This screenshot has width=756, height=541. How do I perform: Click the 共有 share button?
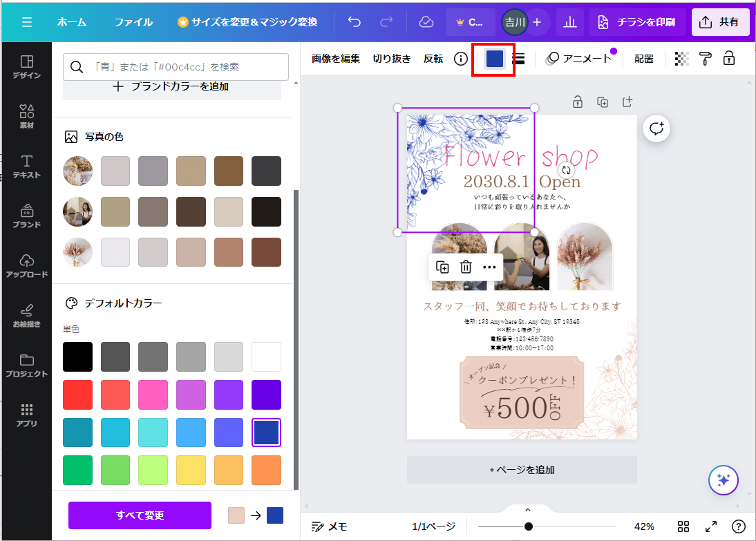[x=719, y=22]
